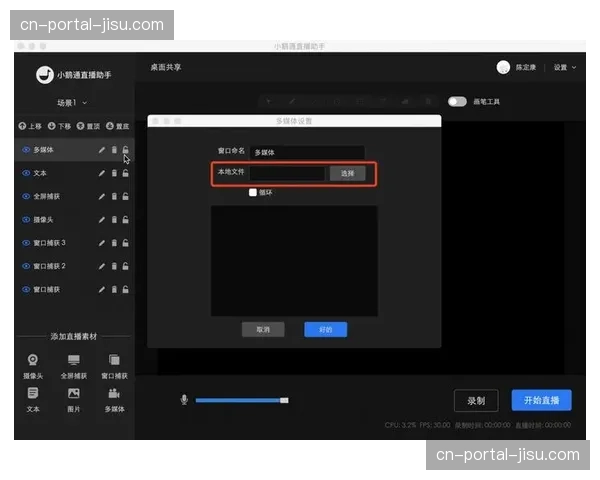The image size is (600, 480).
Task: Add a 窗口捕获 window capture source
Action: pos(114,364)
